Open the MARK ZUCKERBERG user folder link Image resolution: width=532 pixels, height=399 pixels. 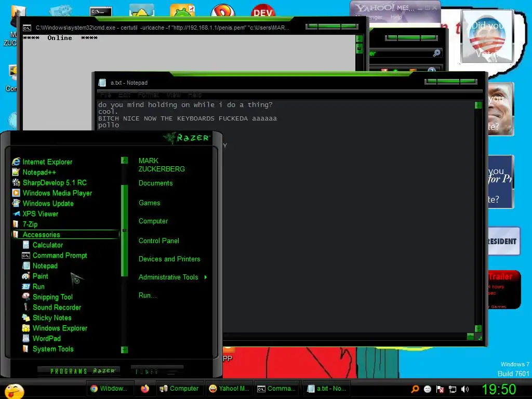coord(162,165)
